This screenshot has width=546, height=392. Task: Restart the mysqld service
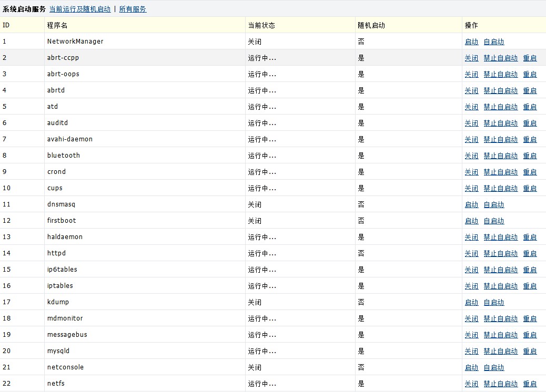pos(530,352)
